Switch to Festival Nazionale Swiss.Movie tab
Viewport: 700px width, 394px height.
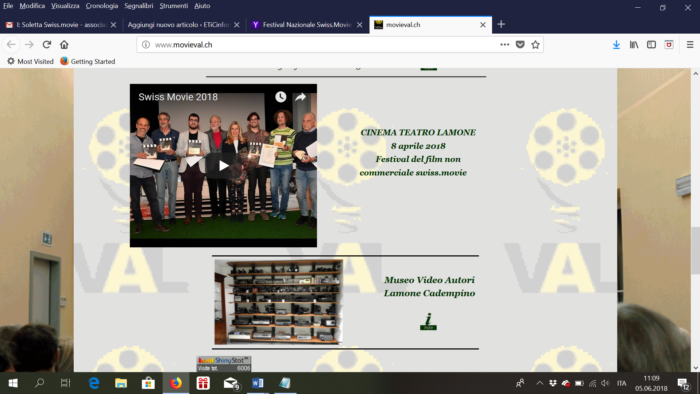pyautogui.click(x=307, y=25)
